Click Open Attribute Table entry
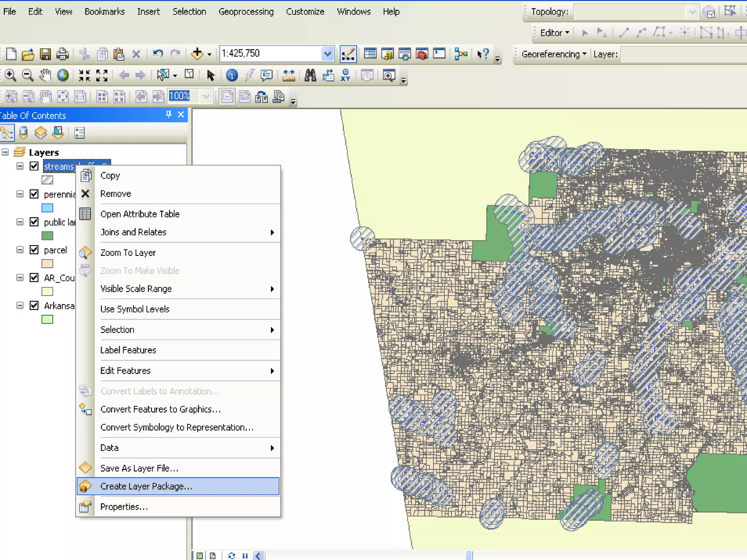The image size is (747, 560). 140,214
